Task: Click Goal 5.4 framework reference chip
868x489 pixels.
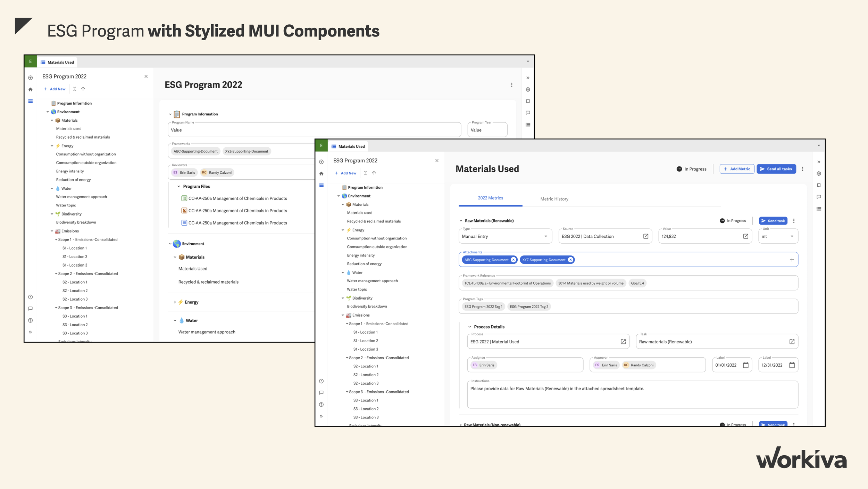Action: (x=637, y=283)
